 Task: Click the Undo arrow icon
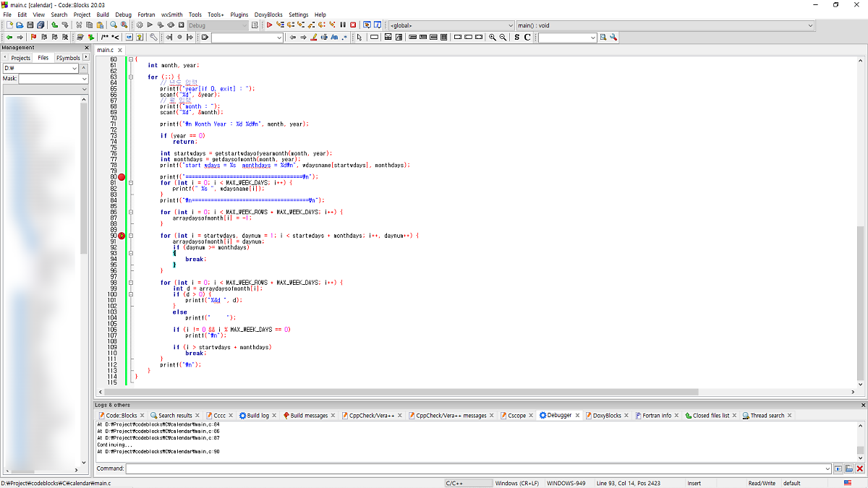tap(55, 25)
